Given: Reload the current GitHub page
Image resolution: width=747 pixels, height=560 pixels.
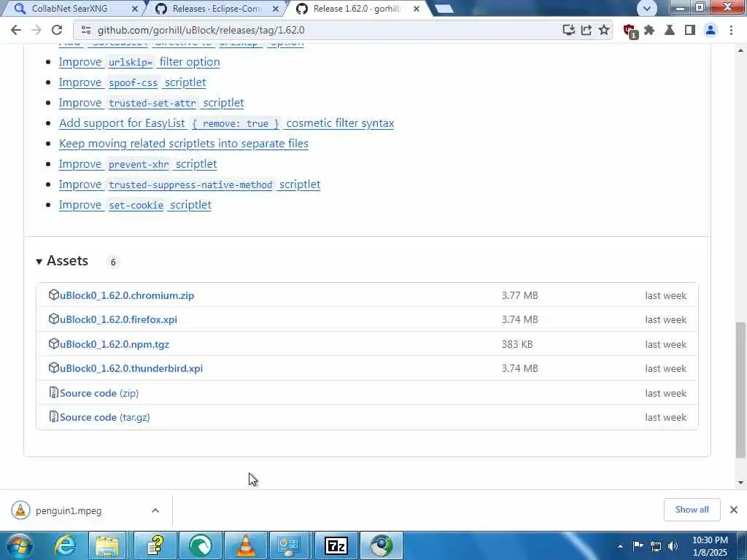Looking at the screenshot, I should click(x=57, y=30).
